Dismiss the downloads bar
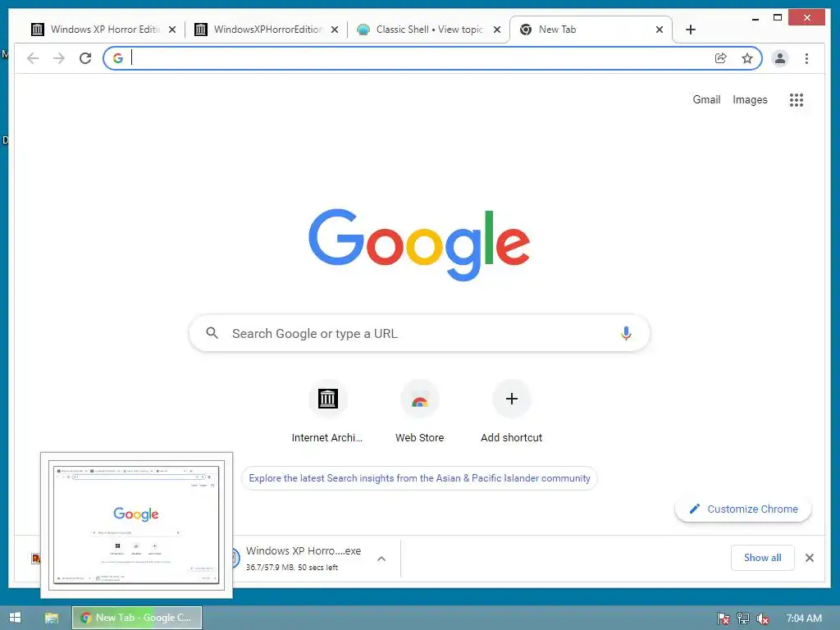Viewport: 840px width, 630px height. tap(810, 558)
